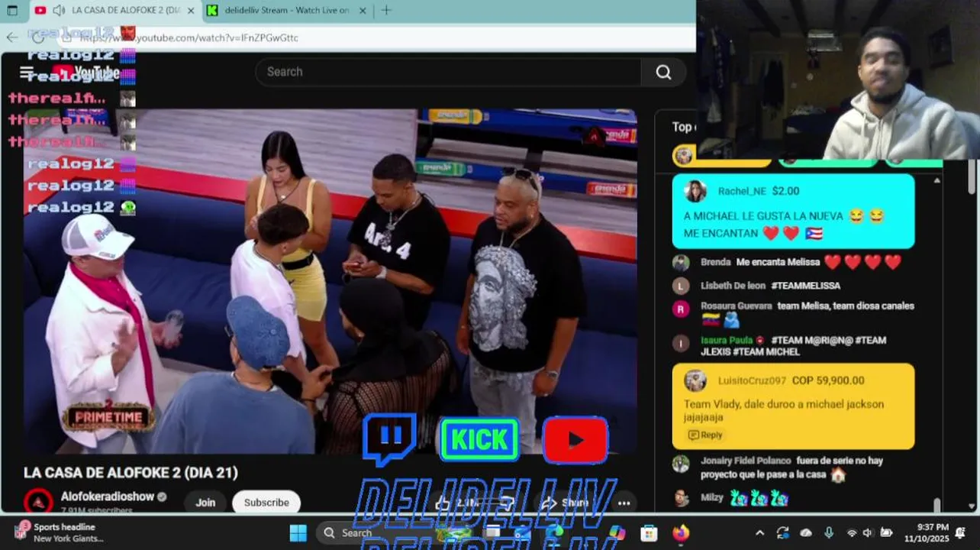Viewport: 980px width, 550px height.
Task: Click the microphone tray icon
Action: [x=829, y=532]
